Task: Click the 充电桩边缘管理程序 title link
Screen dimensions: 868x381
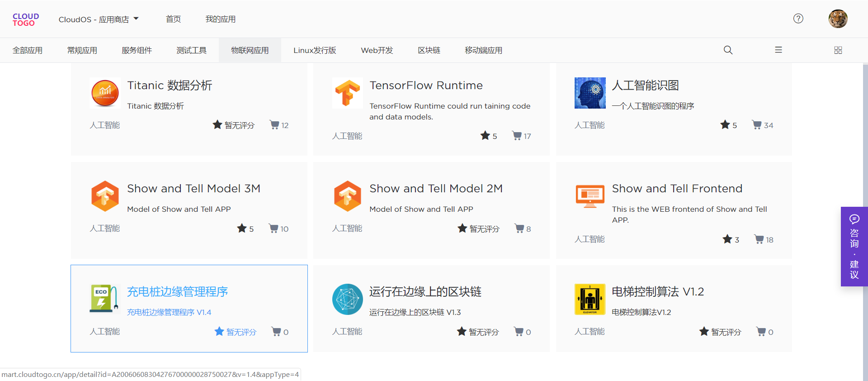Action: click(x=177, y=292)
